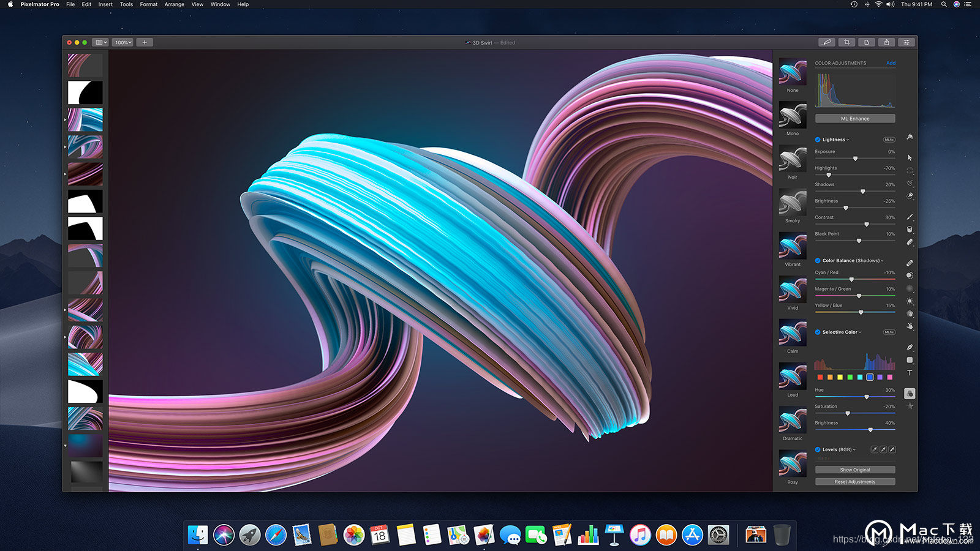Image resolution: width=980 pixels, height=551 pixels.
Task: Toggle the adjustments sliders toolbar button
Action: point(907,42)
